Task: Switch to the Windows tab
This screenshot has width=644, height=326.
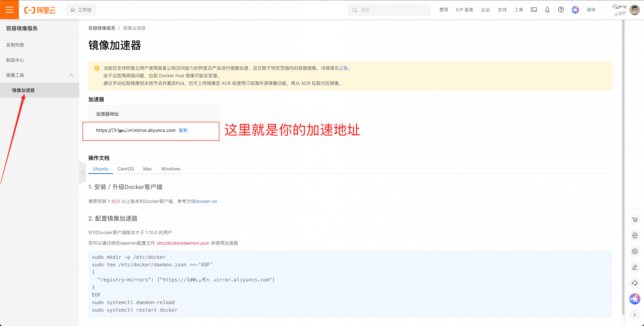Action: coord(171,169)
